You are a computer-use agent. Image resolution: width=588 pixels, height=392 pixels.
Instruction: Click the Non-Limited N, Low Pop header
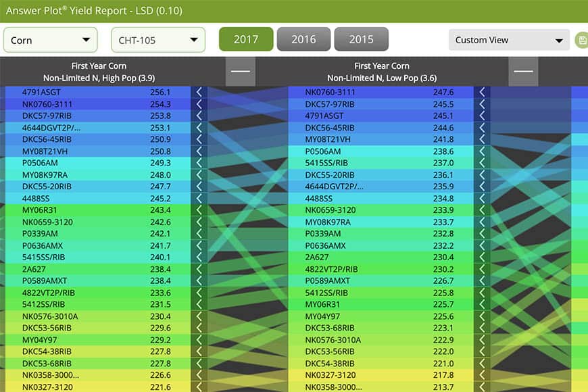coord(382,78)
